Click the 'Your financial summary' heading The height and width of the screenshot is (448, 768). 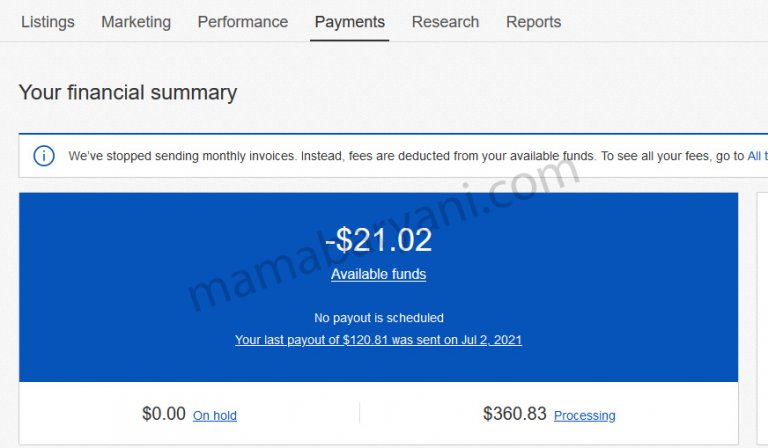[128, 93]
